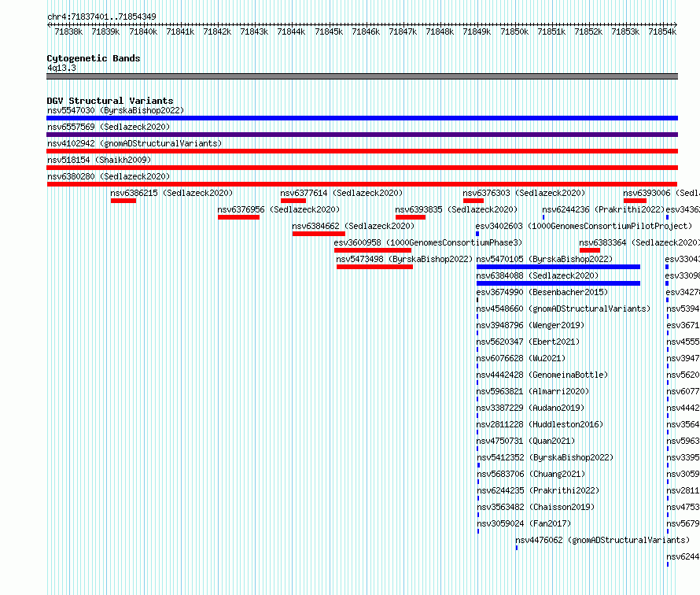Select the red bar under nsv6386215
Image resolution: width=700 pixels, height=595 pixels.
coord(123,201)
